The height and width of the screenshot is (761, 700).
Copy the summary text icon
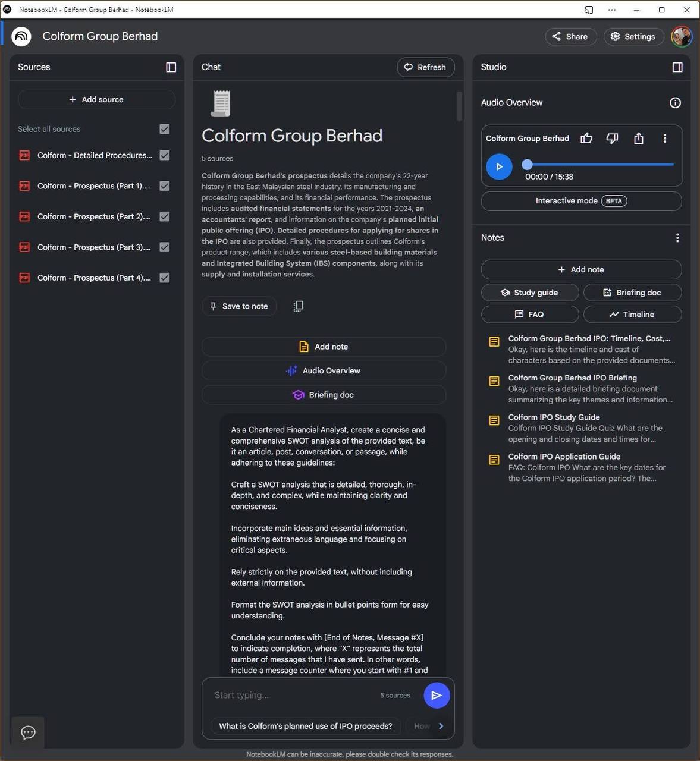pos(298,306)
